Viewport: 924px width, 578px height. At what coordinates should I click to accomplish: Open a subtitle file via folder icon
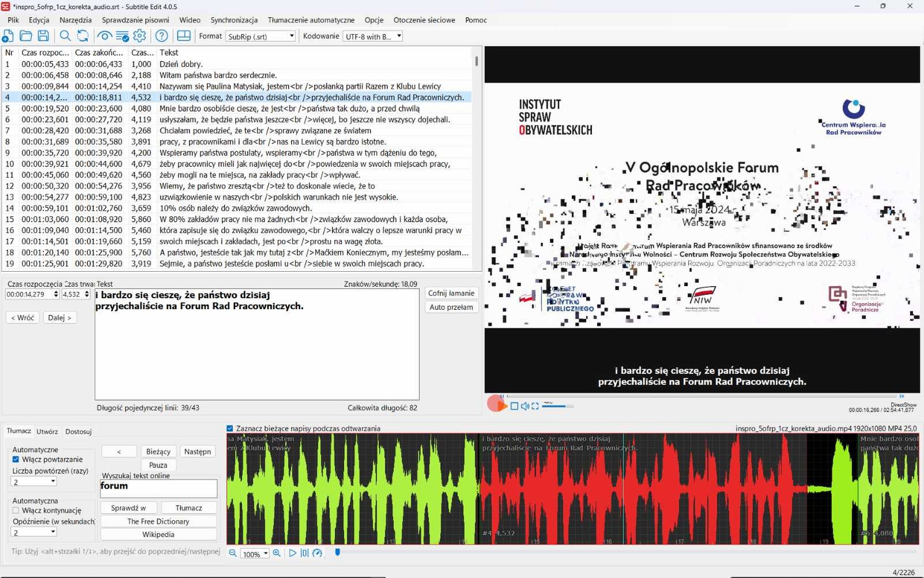(26, 36)
